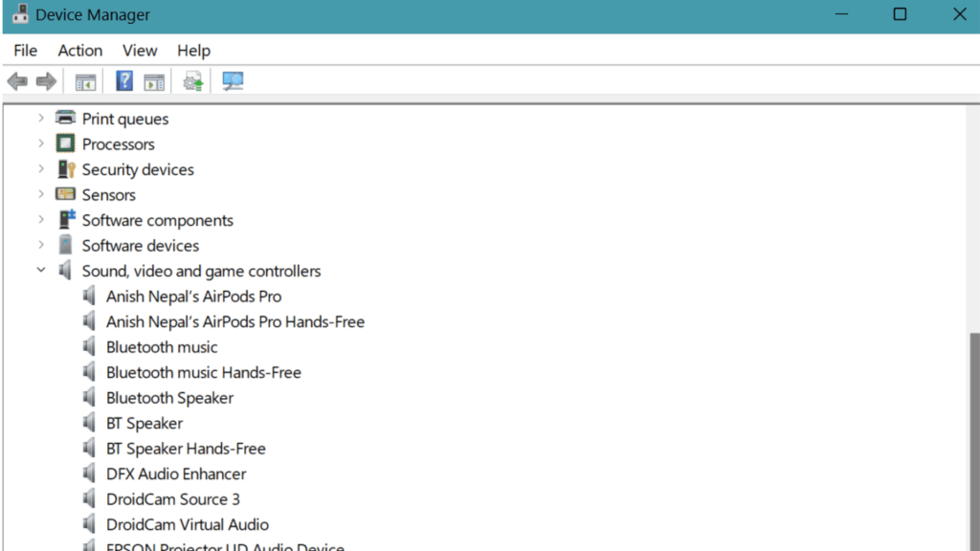The image size is (980, 551).
Task: Click the Sensors category icon
Action: tap(66, 193)
